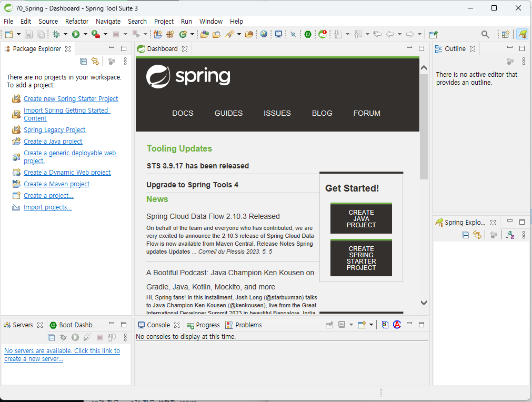Open Spring Dashboard icon with red badge
This screenshot has width=532, height=402.
(323, 34)
